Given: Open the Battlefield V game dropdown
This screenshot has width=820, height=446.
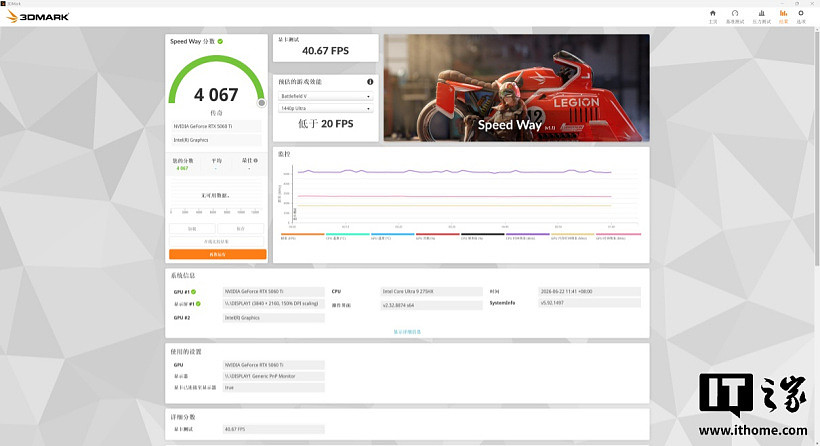Looking at the screenshot, I should pyautogui.click(x=325, y=96).
